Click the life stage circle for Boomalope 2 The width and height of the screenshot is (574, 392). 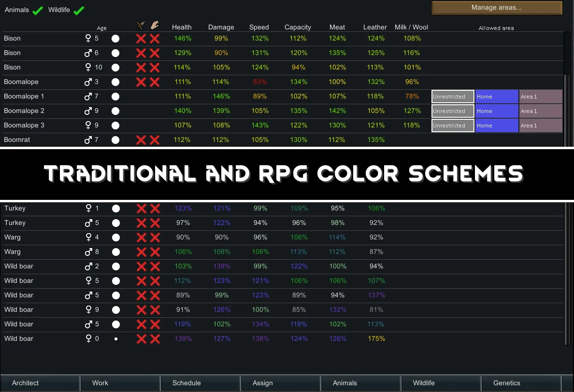point(115,111)
